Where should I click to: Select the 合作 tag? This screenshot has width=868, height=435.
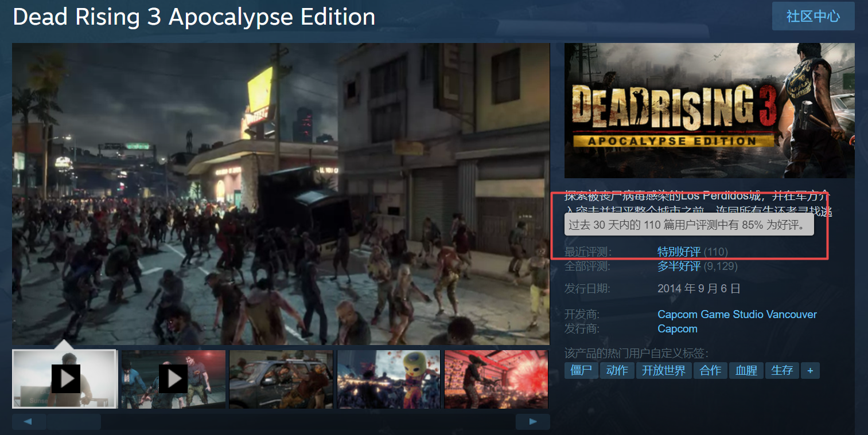[x=710, y=370]
